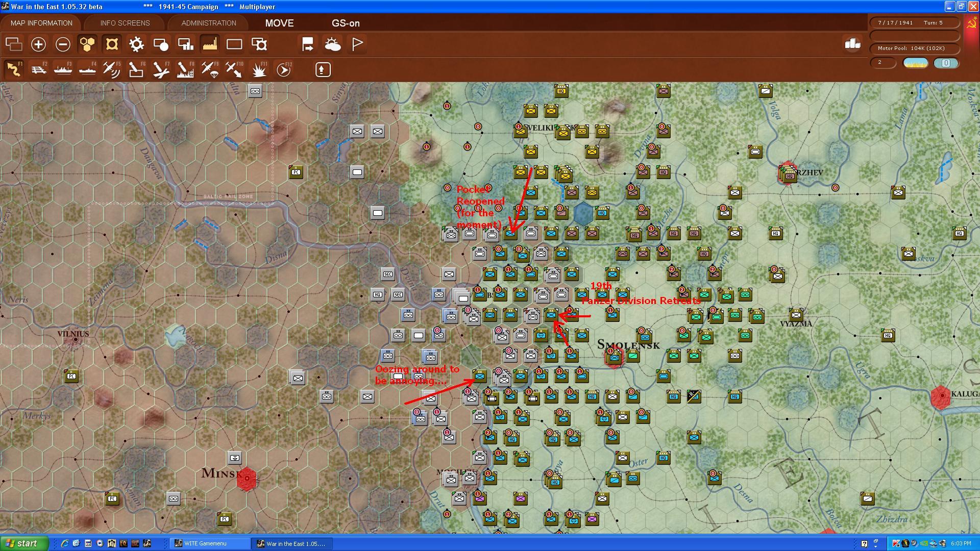Select the Minsk red city hex
The width and height of the screenshot is (980, 551).
click(x=247, y=479)
